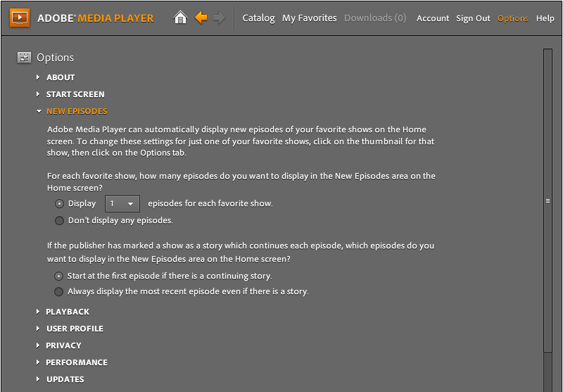Select Display episodes for each favorite show
The height and width of the screenshot is (392, 563).
60,203
